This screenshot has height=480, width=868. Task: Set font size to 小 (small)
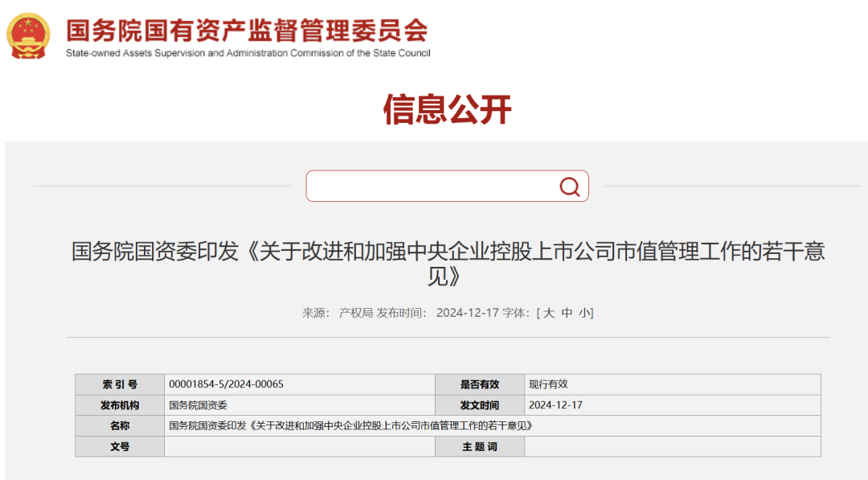[583, 313]
